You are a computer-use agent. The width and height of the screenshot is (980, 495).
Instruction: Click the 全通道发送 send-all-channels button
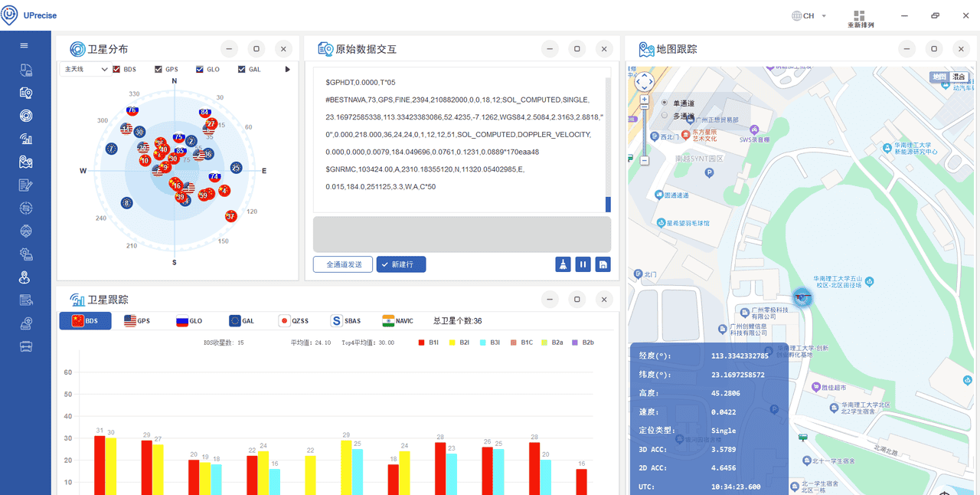pyautogui.click(x=342, y=264)
